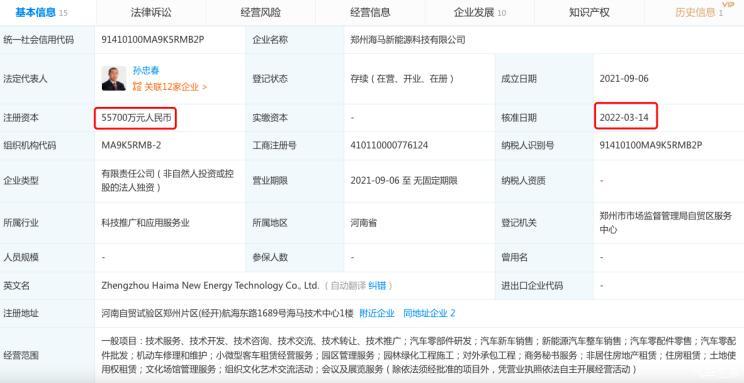Viewport: 744px width, 383px height.
Task: Go to 知识产权 tab
Action: 589,13
